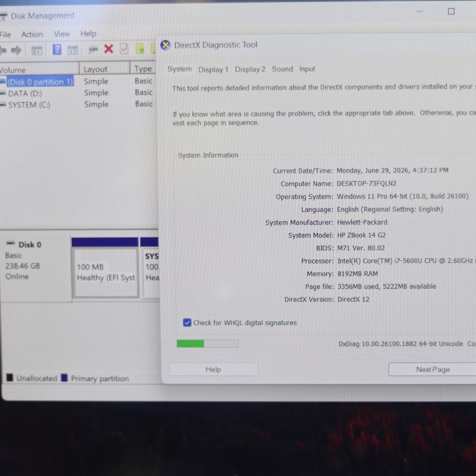This screenshot has height=476, width=476.
Task: Click the DirectX 12 version value
Action: (353, 299)
